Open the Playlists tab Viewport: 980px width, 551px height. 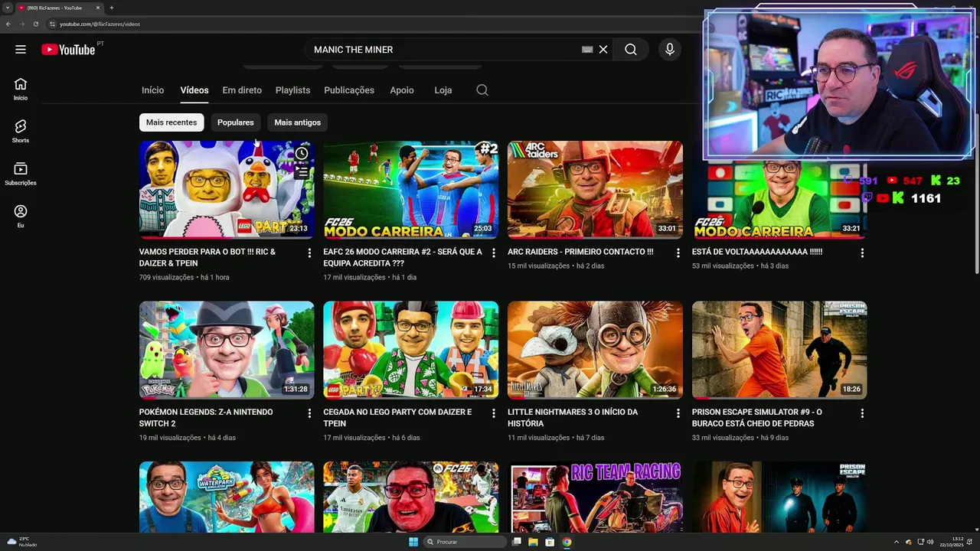pyautogui.click(x=292, y=90)
